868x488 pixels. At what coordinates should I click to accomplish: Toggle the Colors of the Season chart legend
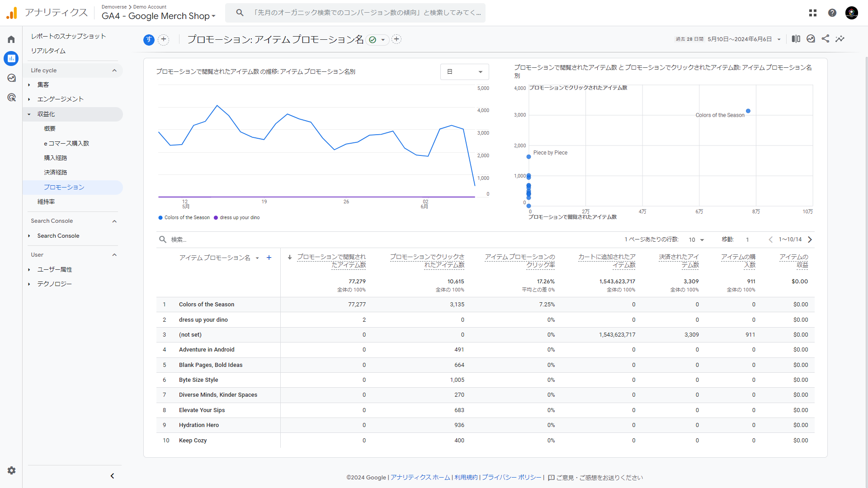point(184,218)
